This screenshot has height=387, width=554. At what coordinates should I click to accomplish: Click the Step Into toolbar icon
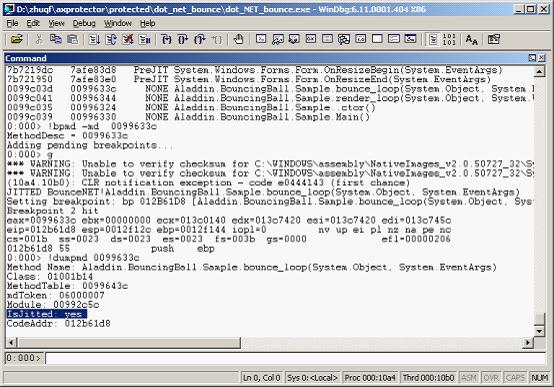[x=166, y=39]
